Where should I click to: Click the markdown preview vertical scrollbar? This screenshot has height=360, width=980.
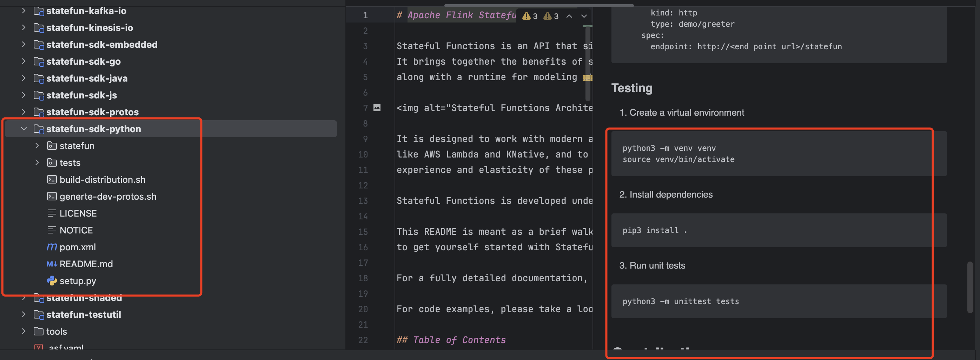coord(970,287)
